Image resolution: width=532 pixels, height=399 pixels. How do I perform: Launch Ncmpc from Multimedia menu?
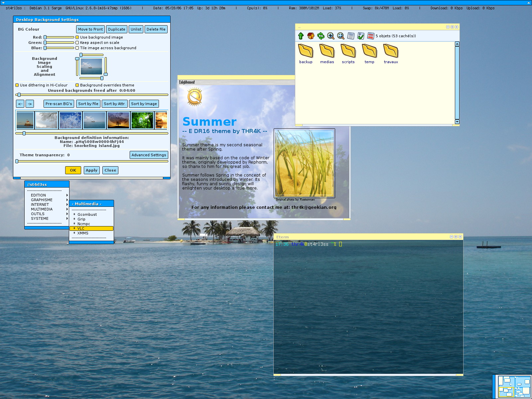pyautogui.click(x=91, y=224)
